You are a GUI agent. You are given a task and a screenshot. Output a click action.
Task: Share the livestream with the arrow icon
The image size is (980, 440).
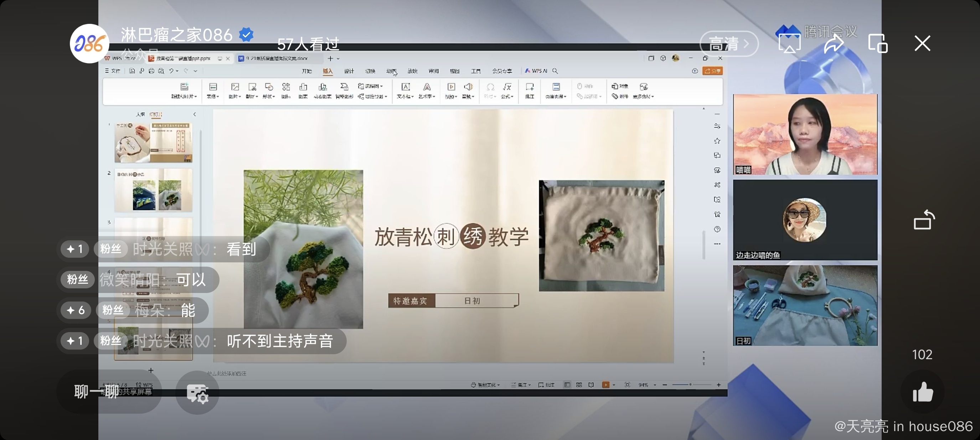pos(833,44)
